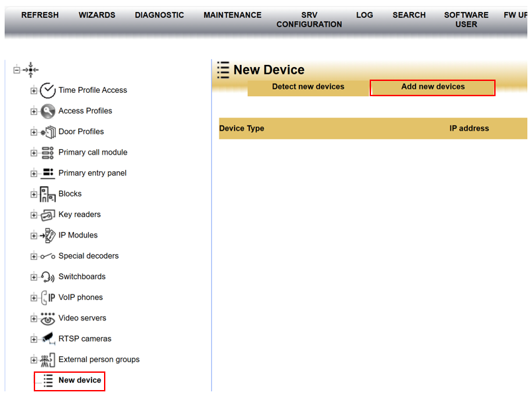Expand the Primary call module node

pyautogui.click(x=34, y=153)
